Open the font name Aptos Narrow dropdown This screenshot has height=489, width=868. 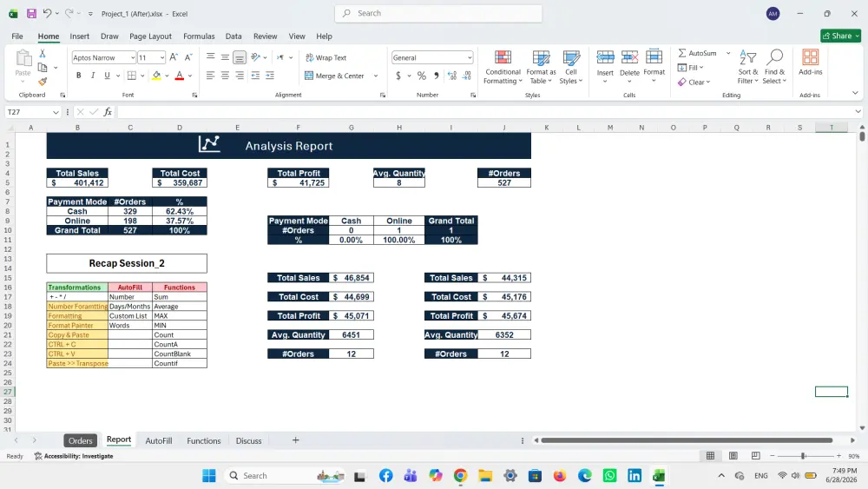pos(132,57)
